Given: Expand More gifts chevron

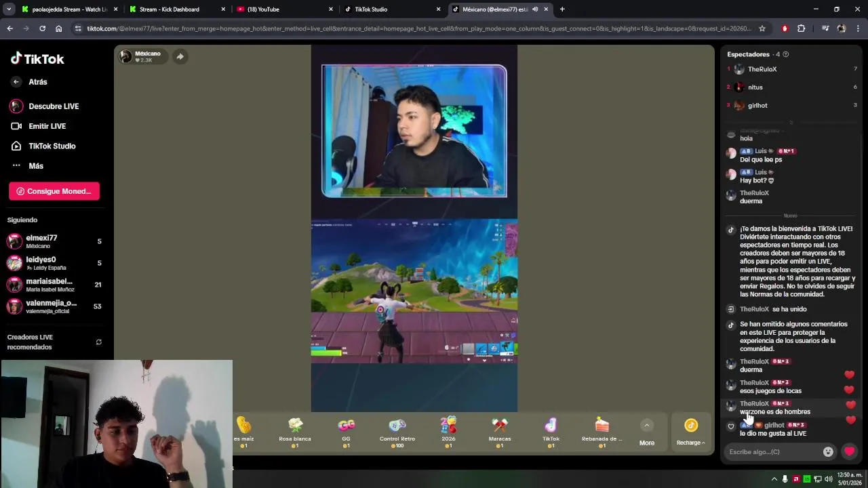Looking at the screenshot, I should click(646, 425).
